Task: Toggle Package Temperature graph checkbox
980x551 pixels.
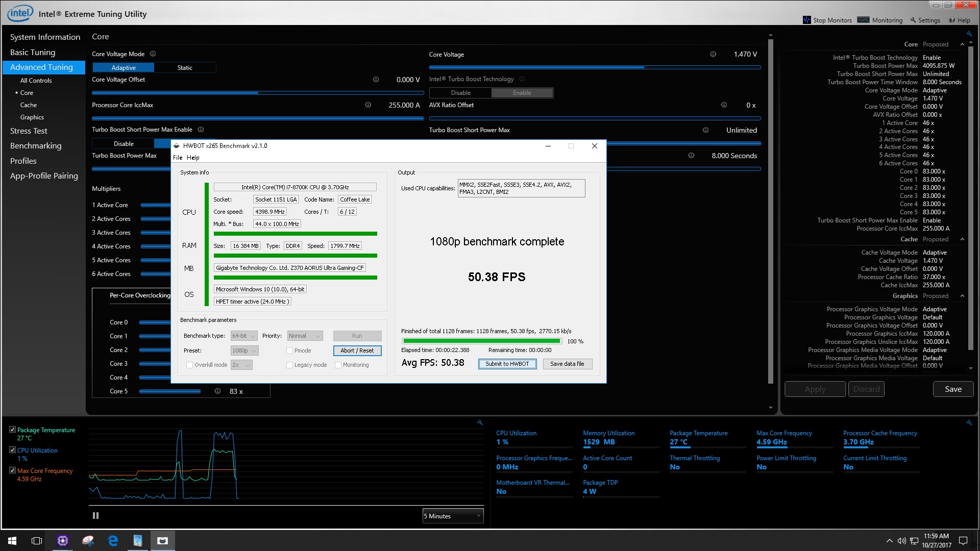Action: [x=12, y=430]
